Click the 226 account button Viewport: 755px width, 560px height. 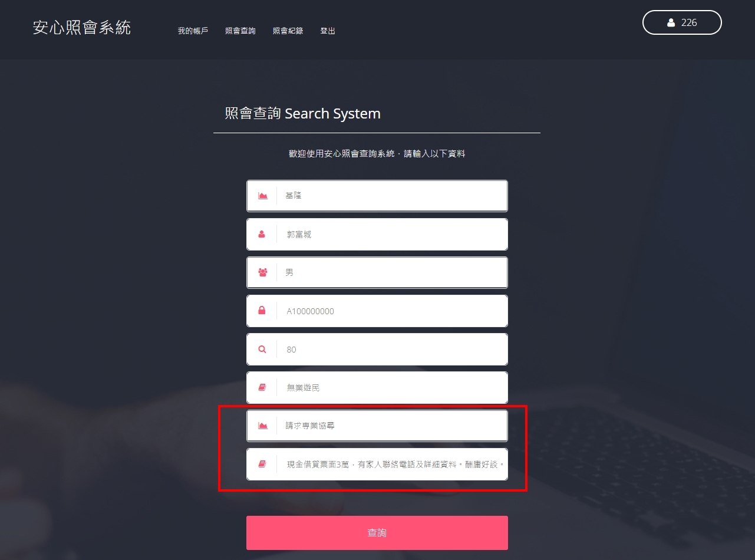(x=682, y=22)
